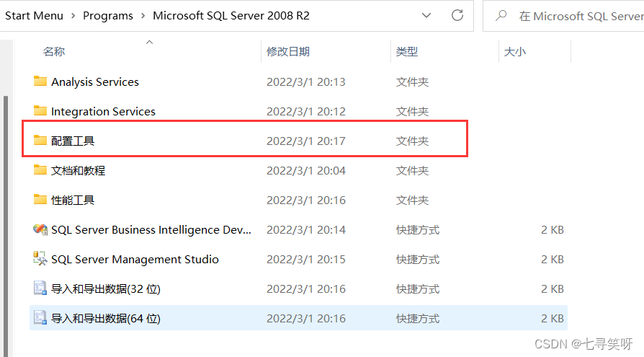This screenshot has width=644, height=357.
Task: Select SQL Server Management Studio name
Action: coord(135,259)
